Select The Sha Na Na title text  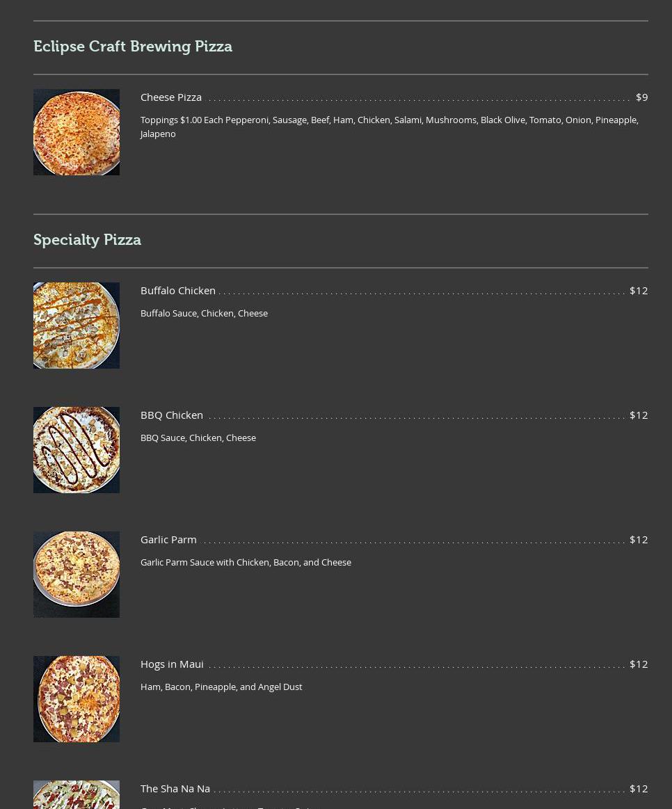click(175, 789)
